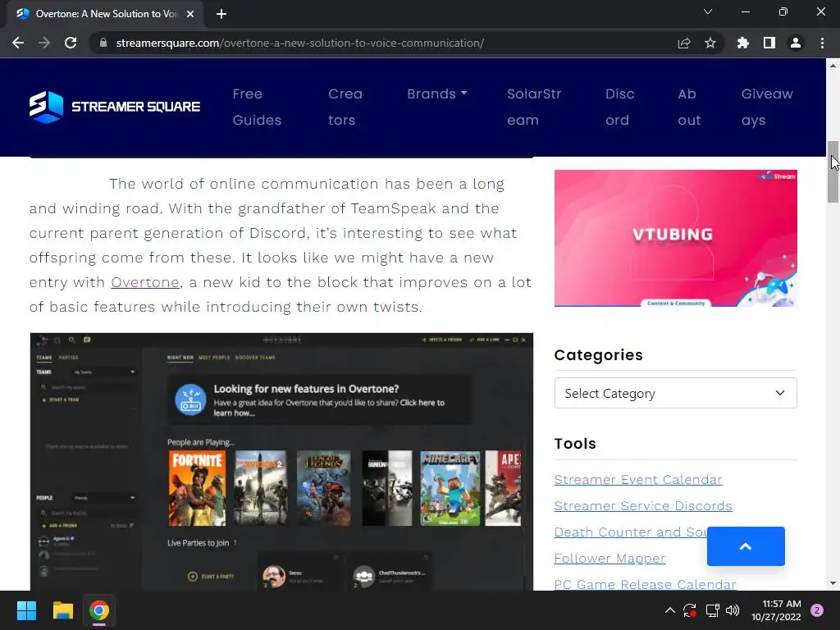The image size is (840, 630).
Task: Click the Chrome icon on the taskbar
Action: click(x=99, y=610)
